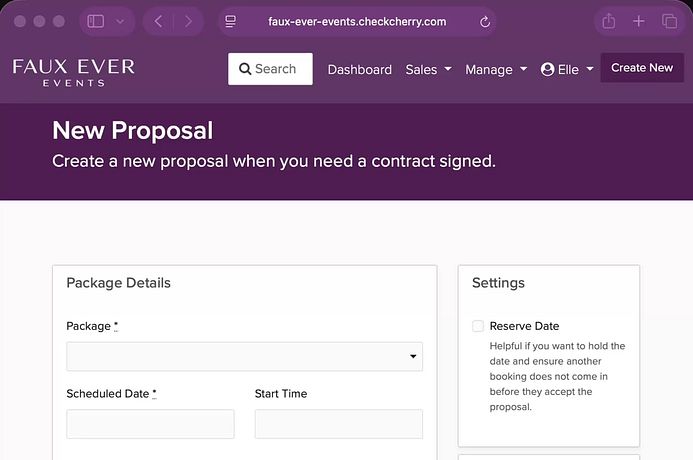This screenshot has height=460, width=693.
Task: Open the browser share icon
Action: (608, 21)
